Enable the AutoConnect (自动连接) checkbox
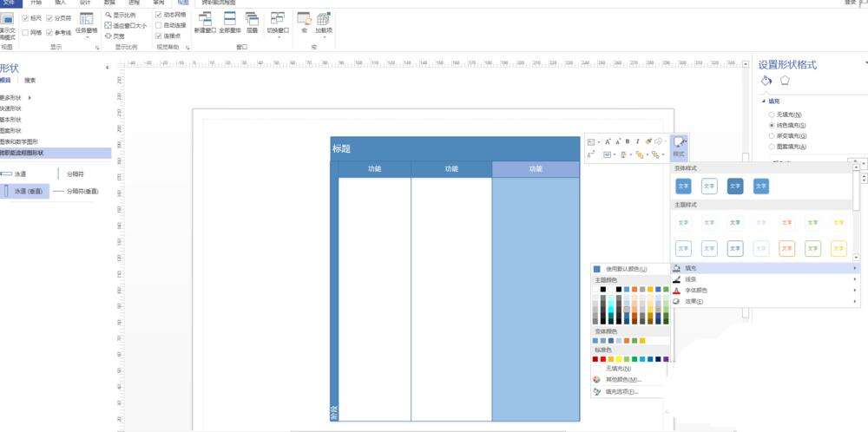The height and width of the screenshot is (432, 868). [158, 25]
